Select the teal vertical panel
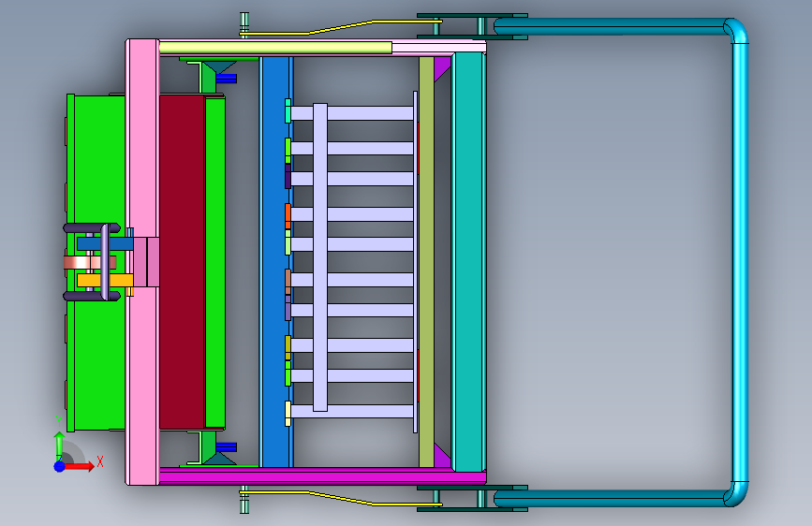Viewport: 812px width, 526px height. [x=468, y=262]
